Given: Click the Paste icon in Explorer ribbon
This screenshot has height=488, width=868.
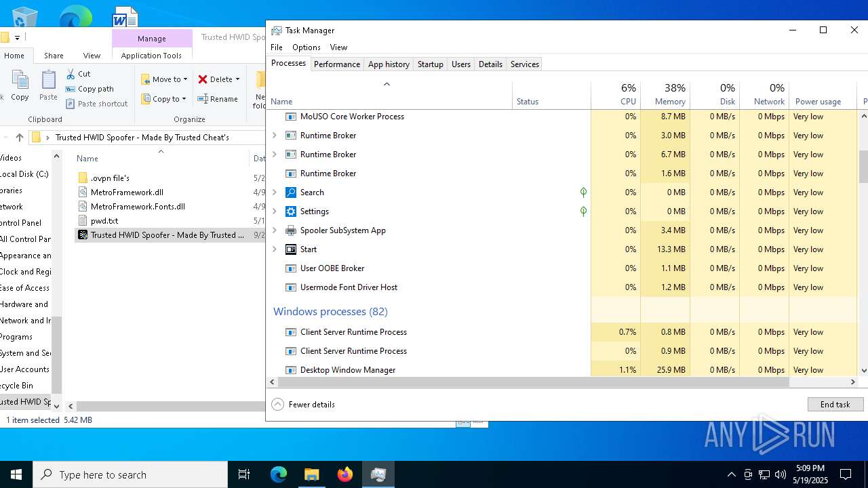Looking at the screenshot, I should [x=48, y=81].
